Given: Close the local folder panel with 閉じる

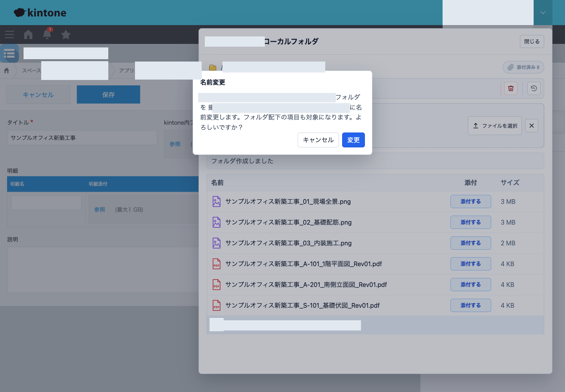Looking at the screenshot, I should (x=532, y=42).
